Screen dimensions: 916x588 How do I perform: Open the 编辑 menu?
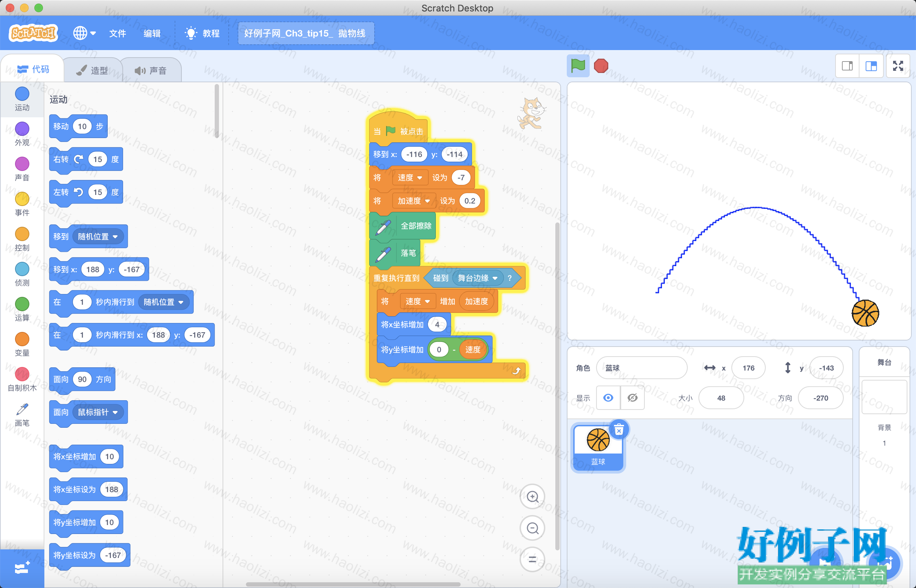(152, 33)
